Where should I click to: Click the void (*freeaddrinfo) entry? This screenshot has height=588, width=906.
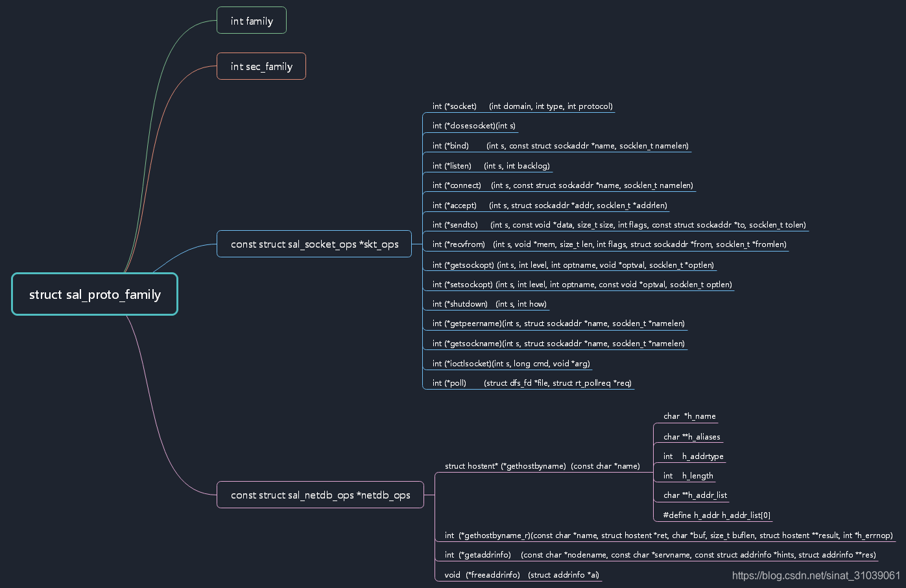(x=522, y=575)
